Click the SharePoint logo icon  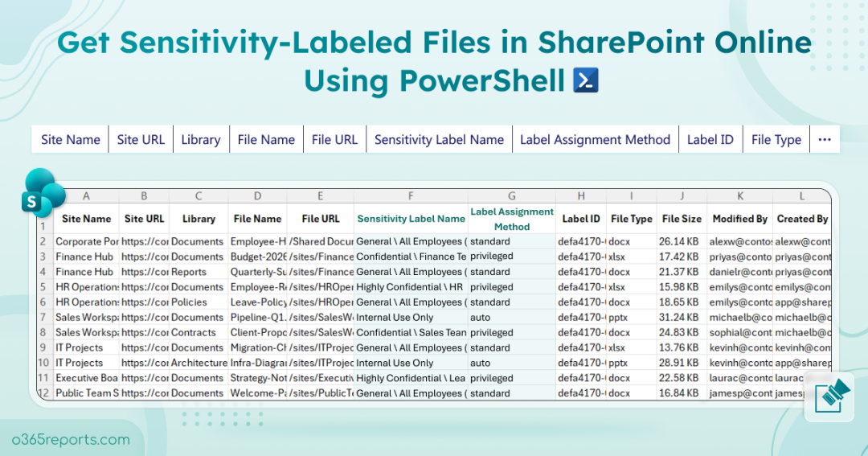coord(43,194)
